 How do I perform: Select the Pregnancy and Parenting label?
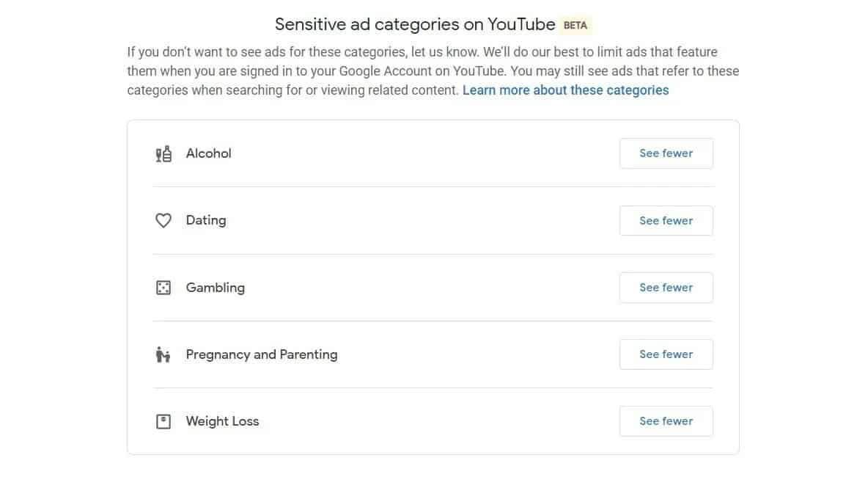point(262,354)
